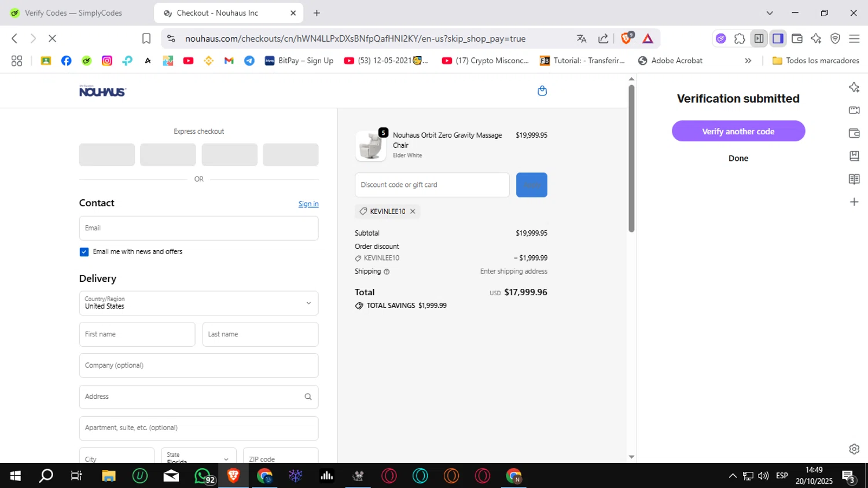Click the First name field
Image resolution: width=868 pixels, height=488 pixels.
tap(137, 335)
